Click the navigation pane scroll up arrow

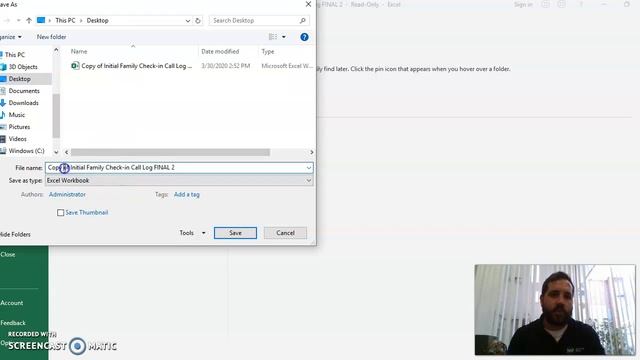[56, 50]
